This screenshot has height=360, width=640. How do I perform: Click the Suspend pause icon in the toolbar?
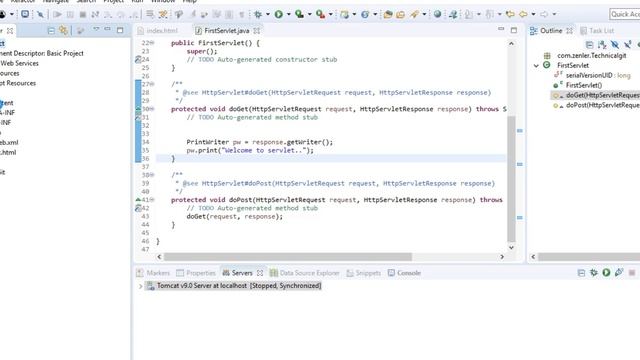70,15
